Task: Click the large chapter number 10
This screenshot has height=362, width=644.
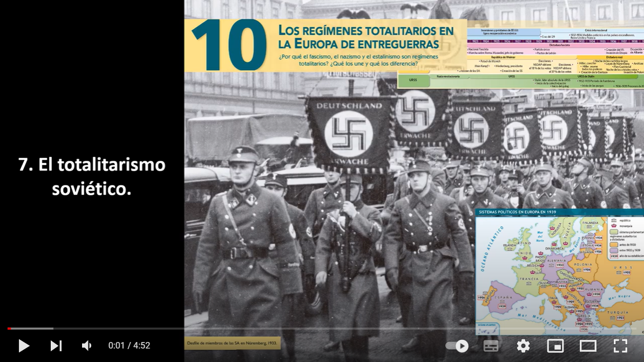Action: click(x=229, y=45)
